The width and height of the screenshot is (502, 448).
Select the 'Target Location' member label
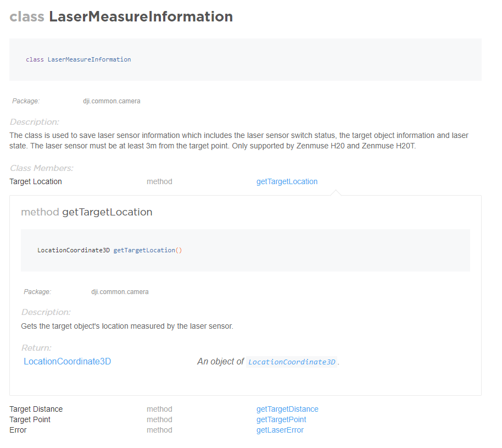pos(36,181)
